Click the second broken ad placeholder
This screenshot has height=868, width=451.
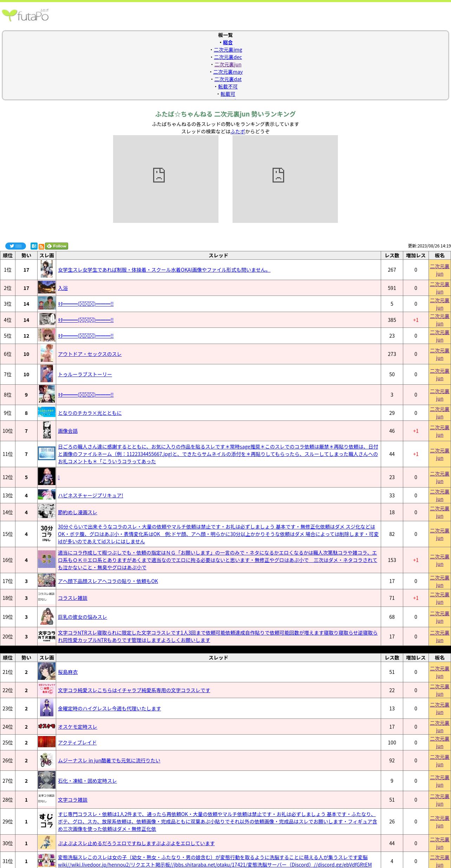tap(285, 179)
